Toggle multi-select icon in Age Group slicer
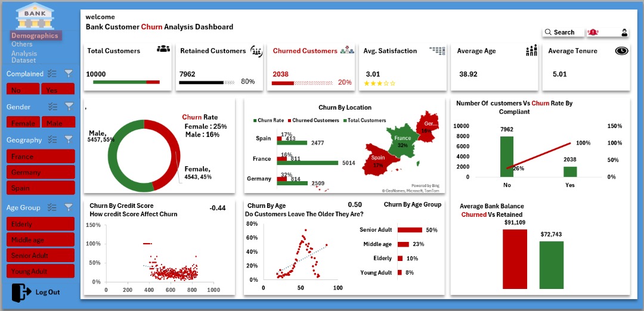The height and width of the screenshot is (311, 644). coord(52,207)
